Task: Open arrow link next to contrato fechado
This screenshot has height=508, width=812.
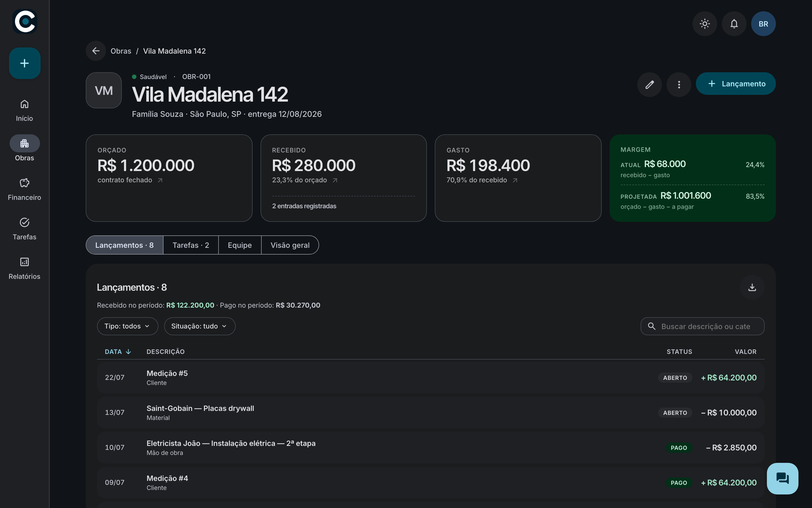Action: coord(160,180)
